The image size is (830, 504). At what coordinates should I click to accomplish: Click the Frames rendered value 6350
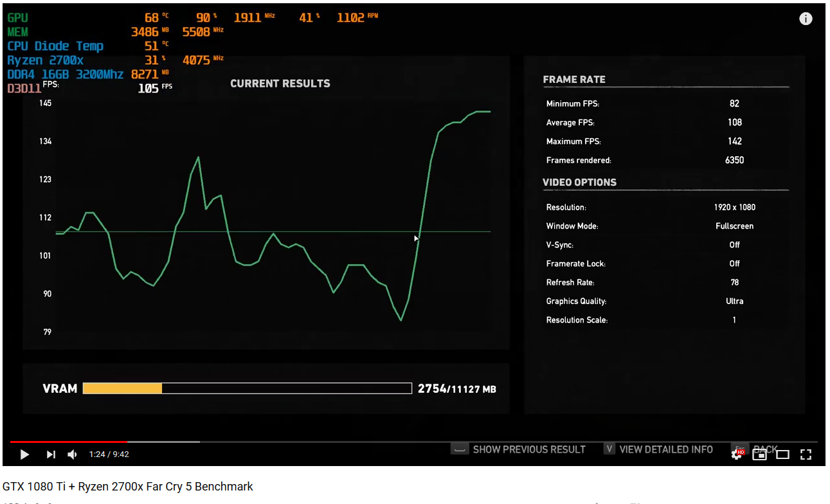(734, 160)
